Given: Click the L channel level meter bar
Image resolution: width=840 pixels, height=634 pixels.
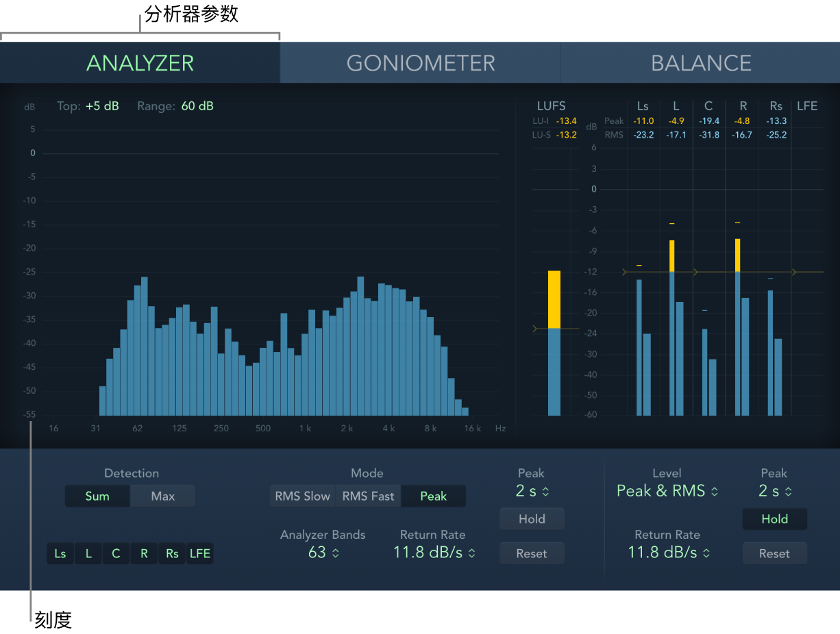Looking at the screenshot, I should [x=672, y=328].
